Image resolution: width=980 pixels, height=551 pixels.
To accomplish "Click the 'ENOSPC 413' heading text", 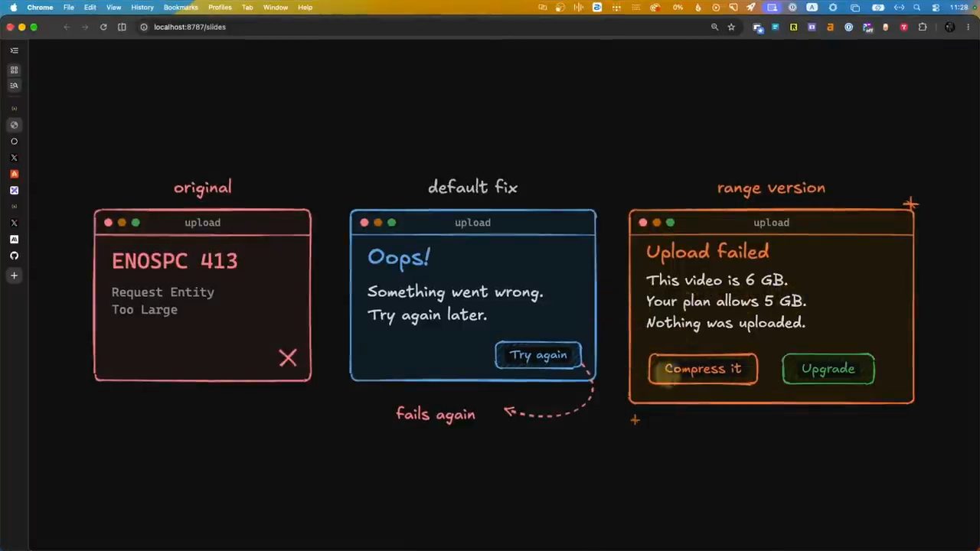I will tap(175, 261).
